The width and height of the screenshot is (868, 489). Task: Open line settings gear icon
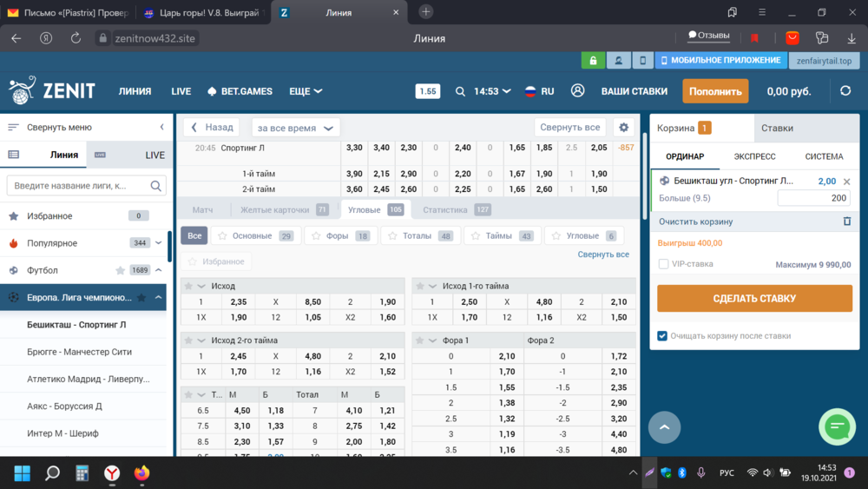click(x=624, y=128)
